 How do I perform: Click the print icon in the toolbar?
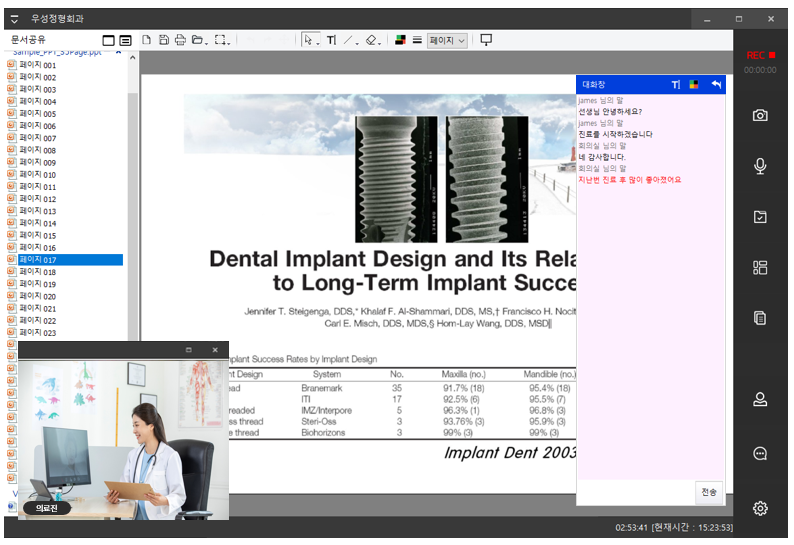click(x=180, y=40)
